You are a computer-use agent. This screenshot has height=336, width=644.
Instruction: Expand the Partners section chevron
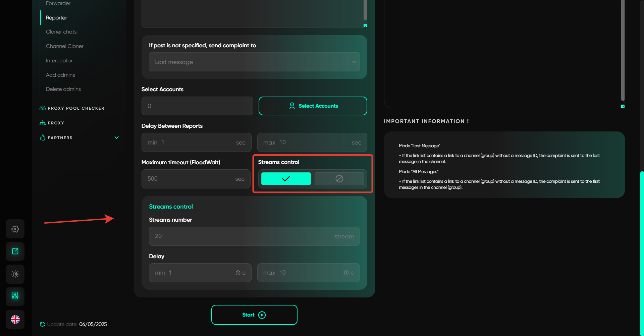(x=117, y=138)
